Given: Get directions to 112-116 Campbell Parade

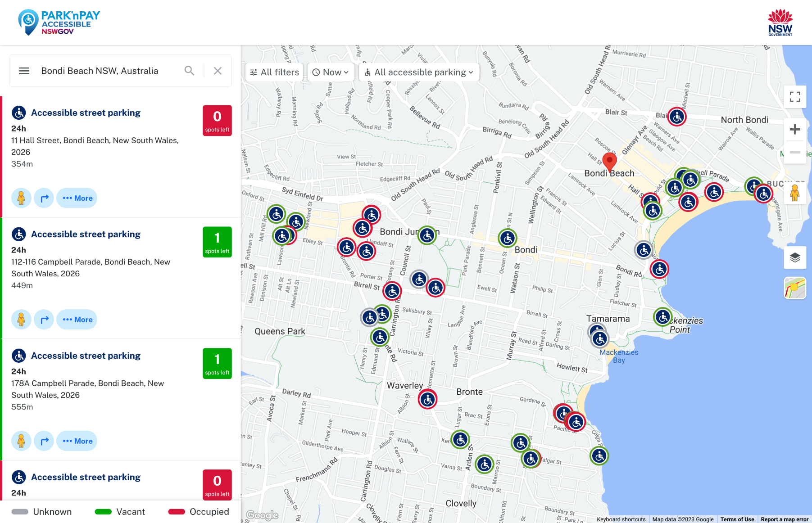Looking at the screenshot, I should click(44, 320).
